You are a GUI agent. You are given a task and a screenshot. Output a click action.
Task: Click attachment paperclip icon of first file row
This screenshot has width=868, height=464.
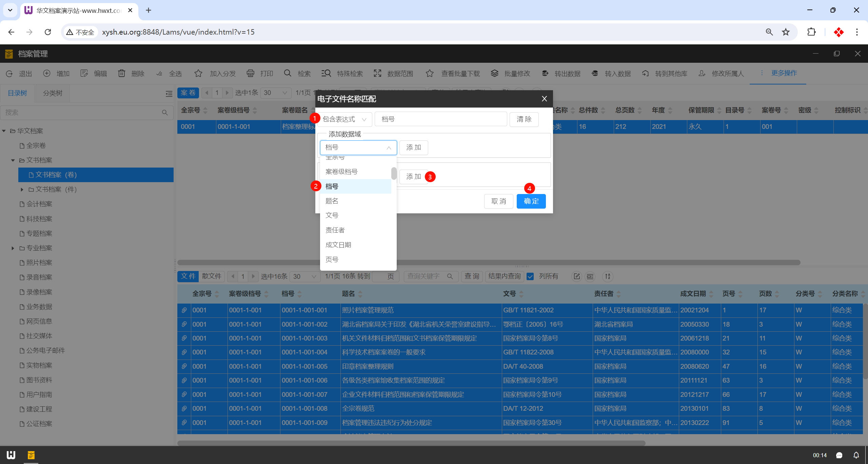pyautogui.click(x=184, y=310)
